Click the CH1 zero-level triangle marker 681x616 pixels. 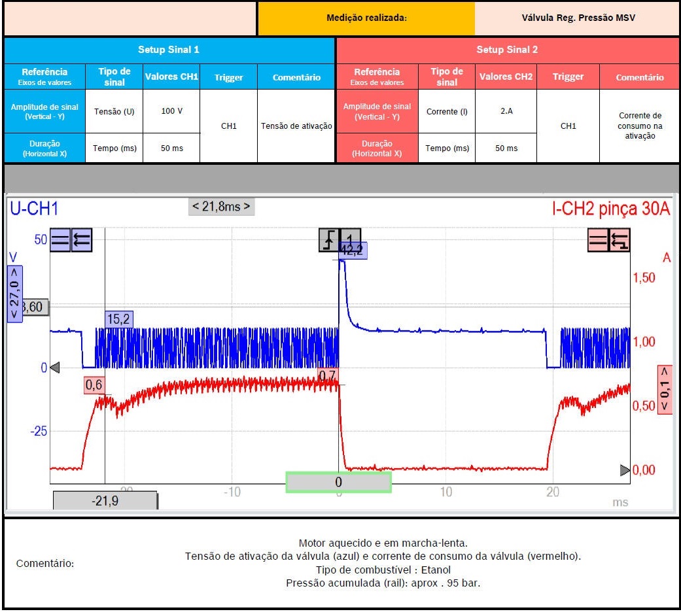[x=55, y=368]
